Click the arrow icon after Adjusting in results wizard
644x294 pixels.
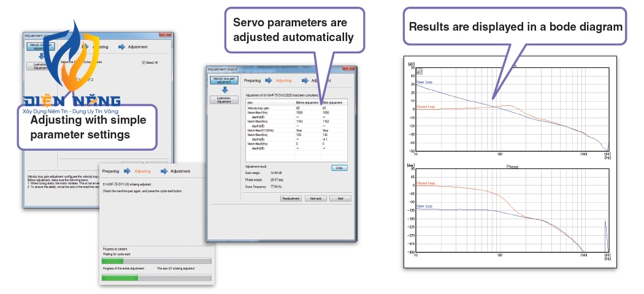[x=305, y=80]
